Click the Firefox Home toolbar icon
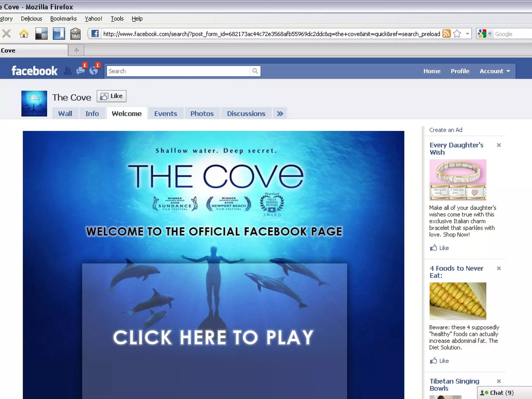 point(24,34)
